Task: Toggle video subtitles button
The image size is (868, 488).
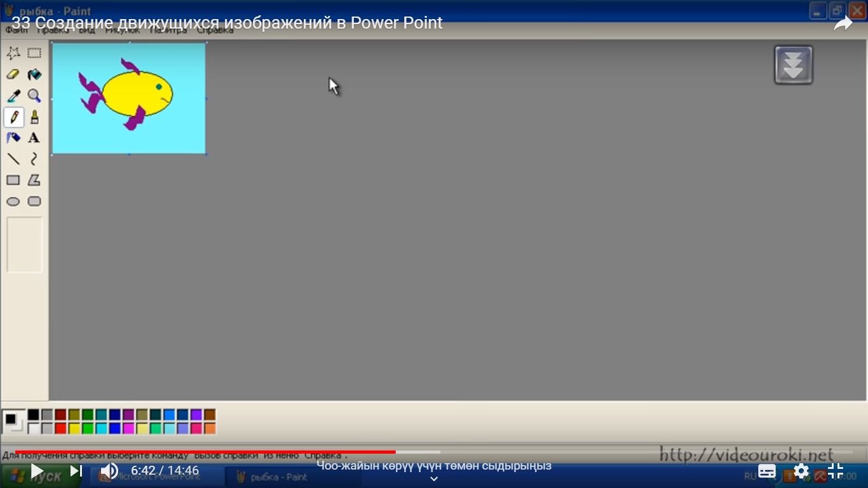Action: pyautogui.click(x=767, y=471)
